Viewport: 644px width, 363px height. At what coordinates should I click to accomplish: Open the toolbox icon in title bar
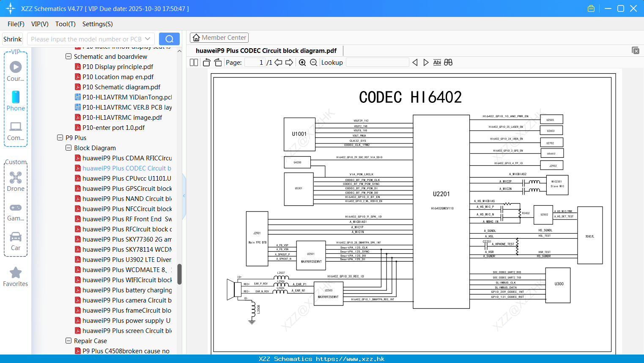[591, 8]
